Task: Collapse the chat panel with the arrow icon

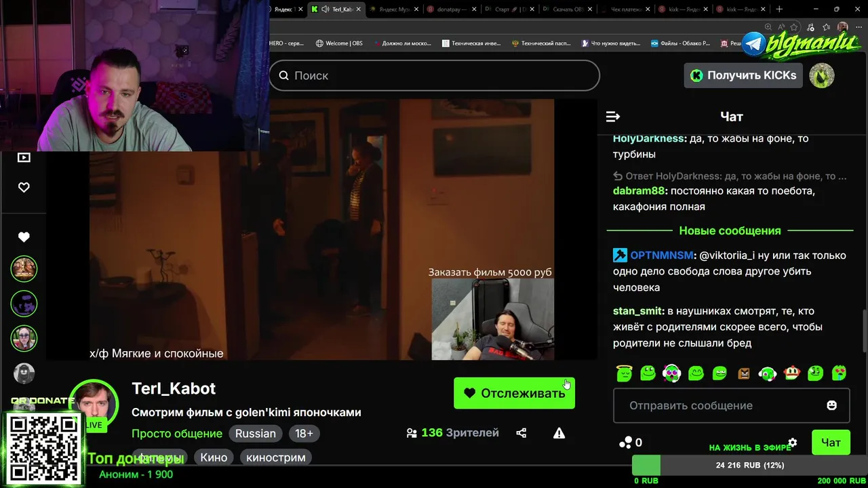Action: (x=613, y=117)
